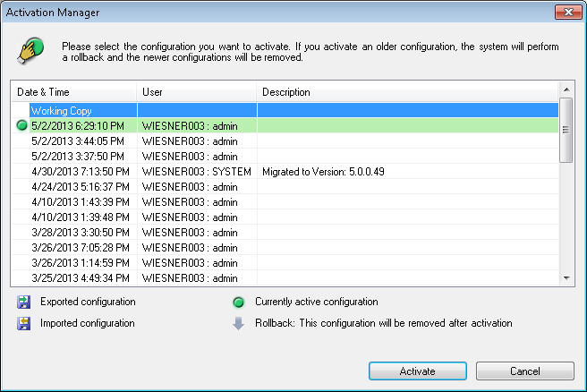Image resolution: width=587 pixels, height=392 pixels.
Task: Click the scrollbar down arrow
Action: click(566, 277)
